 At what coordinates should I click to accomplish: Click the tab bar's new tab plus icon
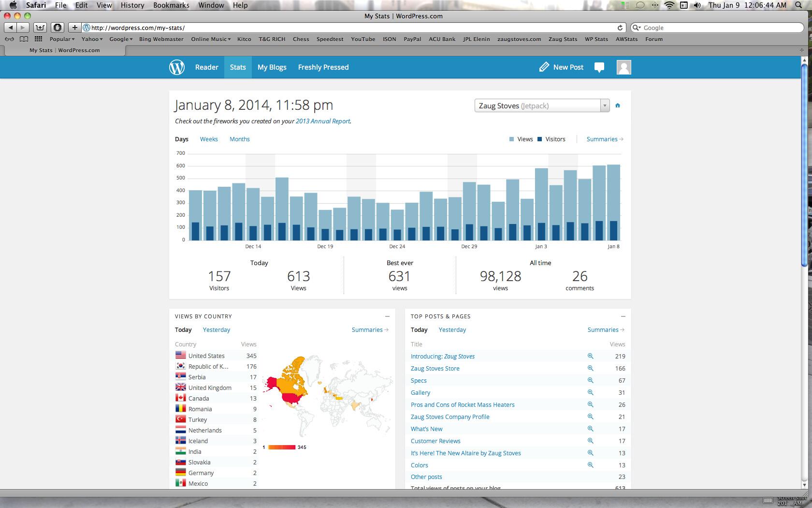[x=802, y=50]
